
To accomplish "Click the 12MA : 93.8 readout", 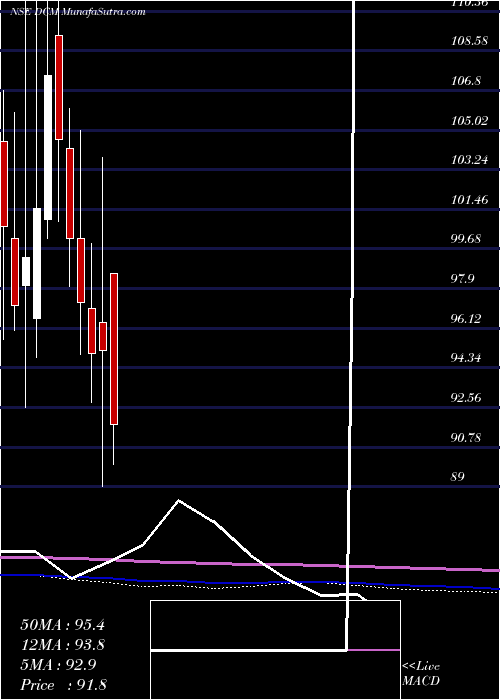I will [62, 645].
